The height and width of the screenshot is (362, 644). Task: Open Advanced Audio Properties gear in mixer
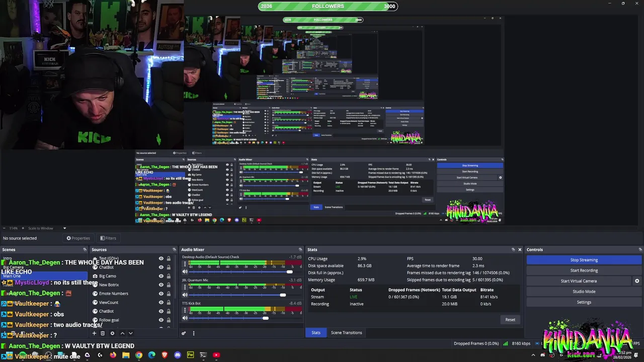pos(184,333)
